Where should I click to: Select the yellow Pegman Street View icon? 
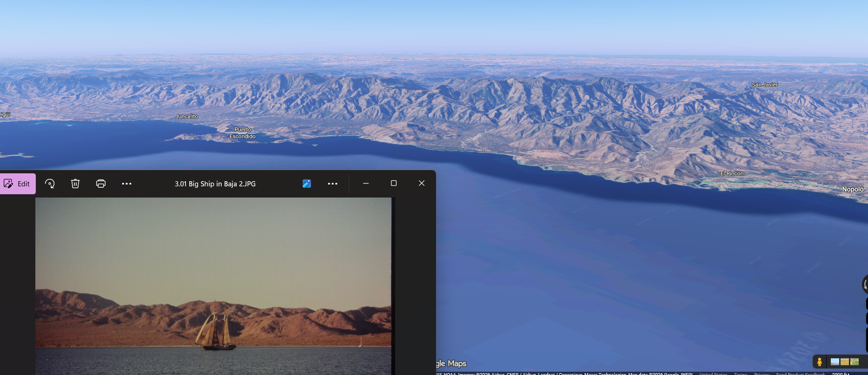pos(819,362)
